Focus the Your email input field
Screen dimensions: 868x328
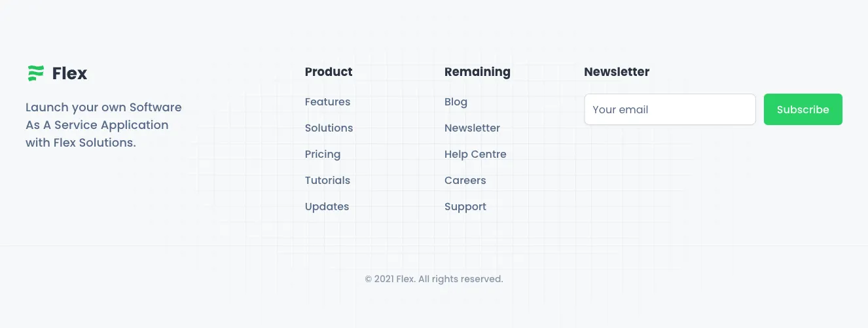coord(670,109)
